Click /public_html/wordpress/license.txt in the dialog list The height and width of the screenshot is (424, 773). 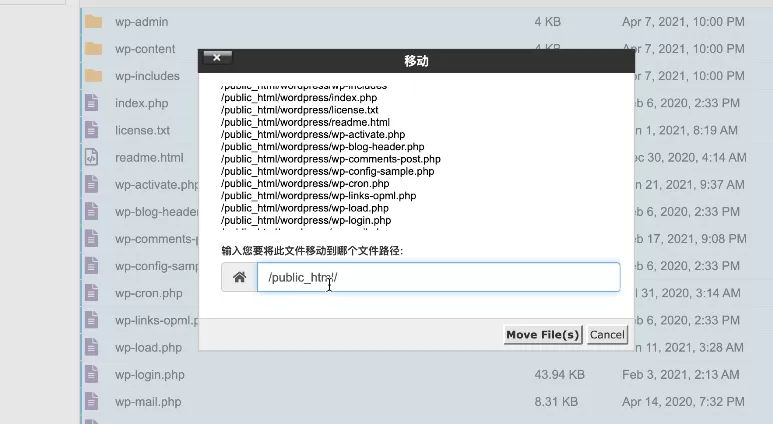tap(300, 110)
